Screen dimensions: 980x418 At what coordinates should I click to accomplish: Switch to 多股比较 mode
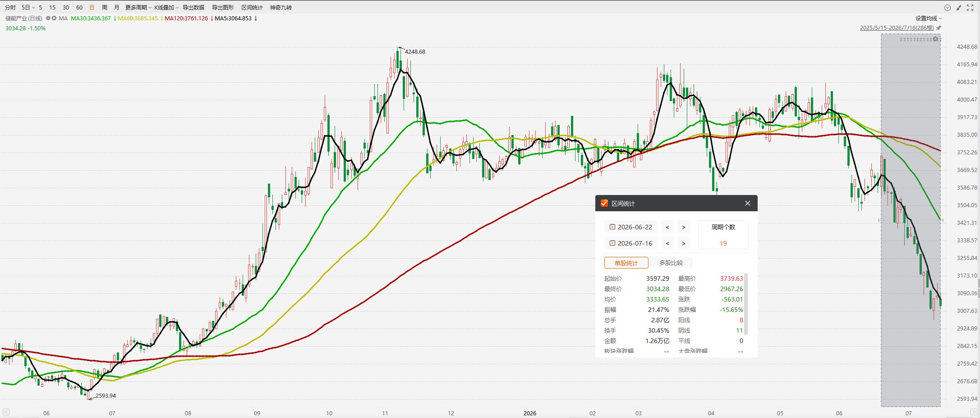click(x=671, y=263)
